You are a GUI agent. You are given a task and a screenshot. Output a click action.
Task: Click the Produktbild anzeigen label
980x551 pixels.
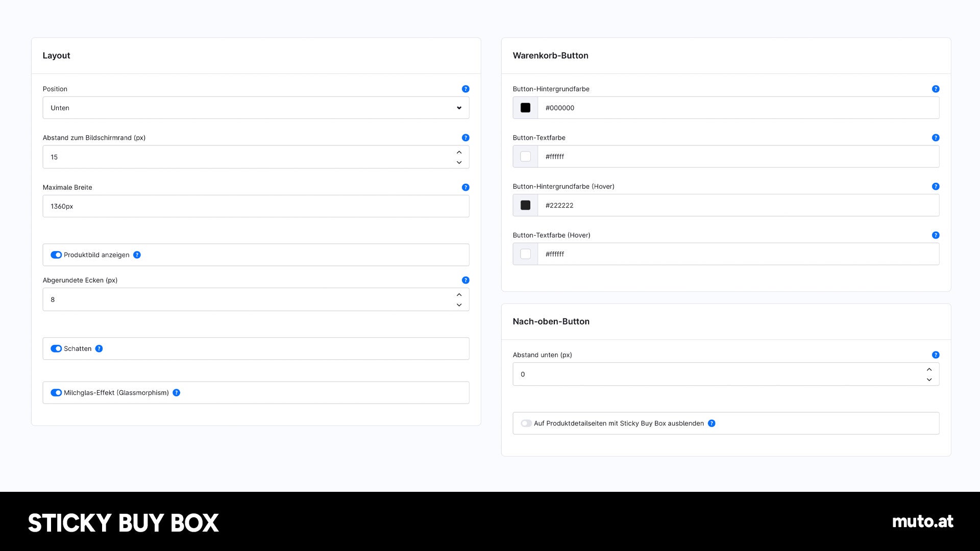96,255
